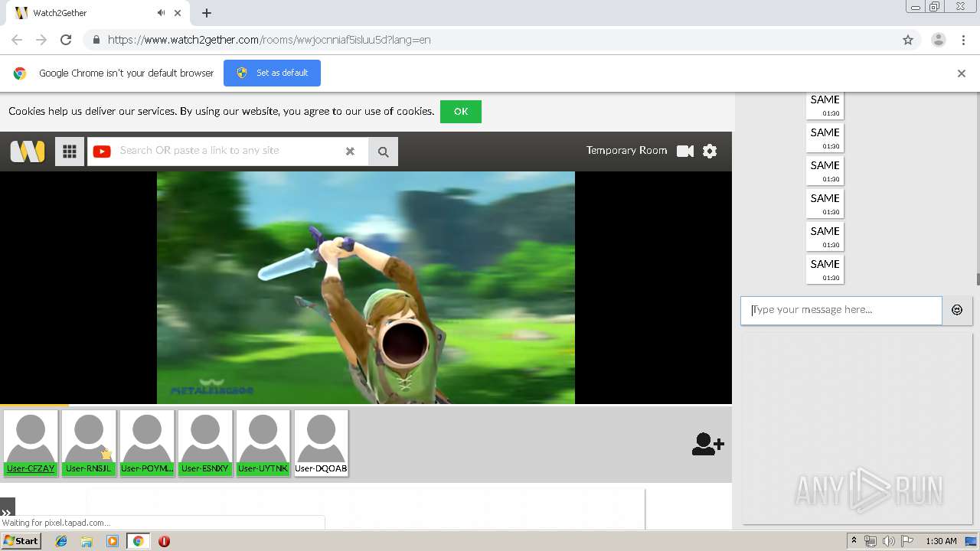Open Windows Start menu
This screenshot has width=980, height=551.
tap(21, 541)
